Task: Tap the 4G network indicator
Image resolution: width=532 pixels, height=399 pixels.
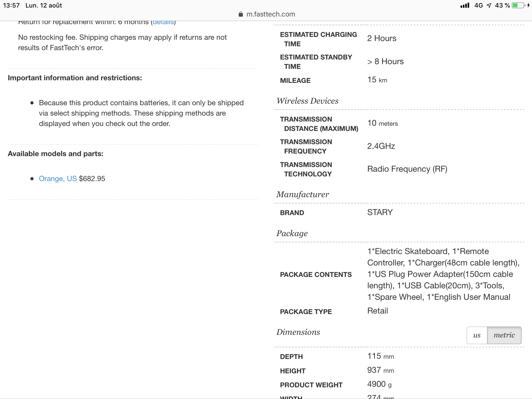Action: [478, 5]
